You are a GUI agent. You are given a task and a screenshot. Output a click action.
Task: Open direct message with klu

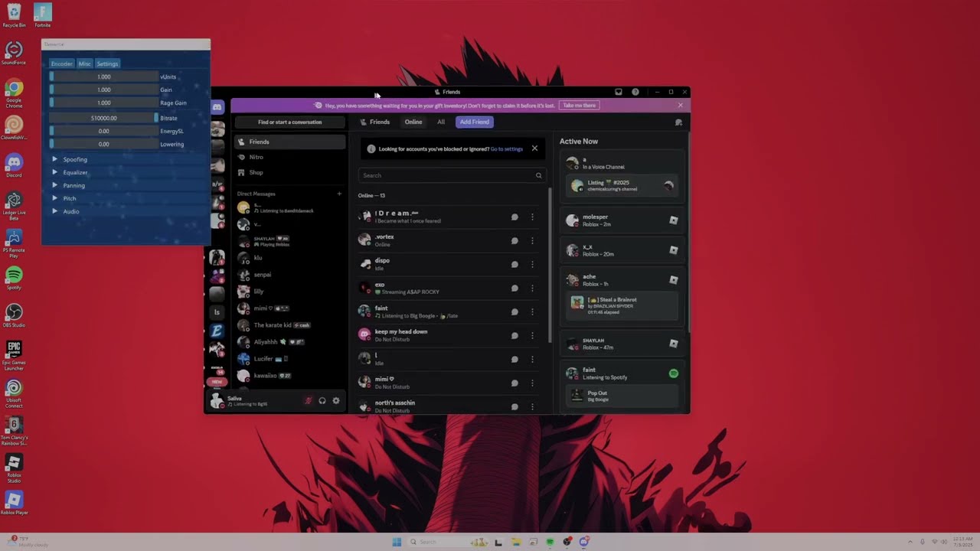[x=289, y=257]
